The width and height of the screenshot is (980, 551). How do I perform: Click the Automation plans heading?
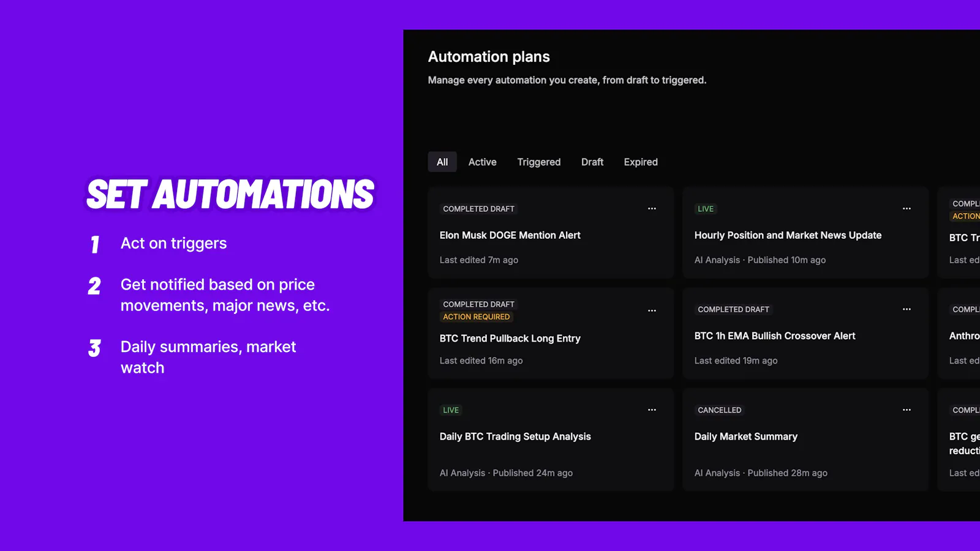pos(489,57)
